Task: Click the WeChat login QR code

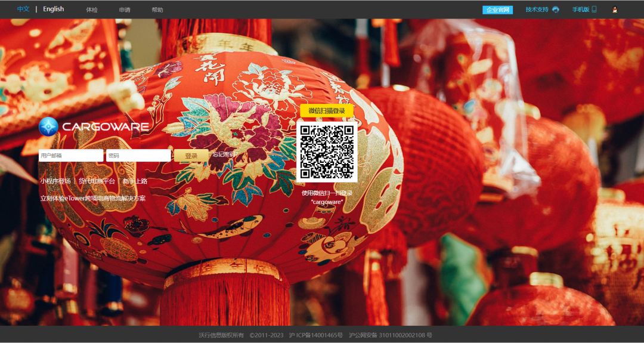Action: (327, 152)
